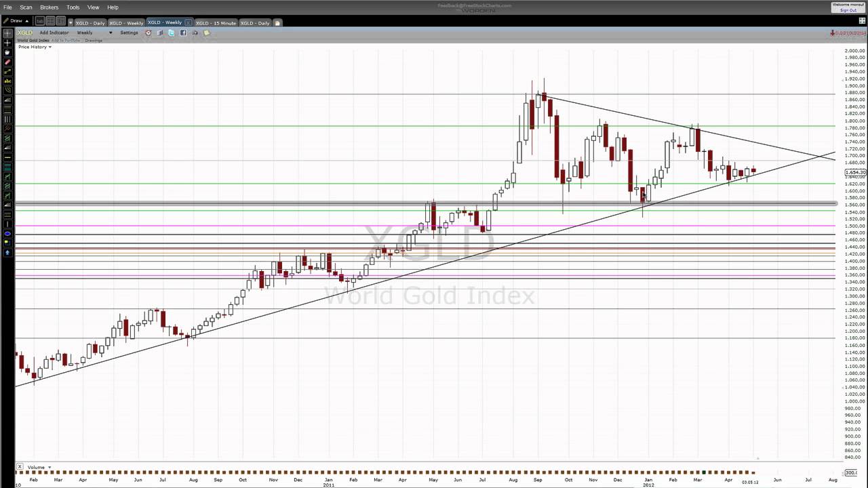Viewport: 868px width, 488px height.
Task: Select the blue up arrow tool
Action: click(7, 252)
